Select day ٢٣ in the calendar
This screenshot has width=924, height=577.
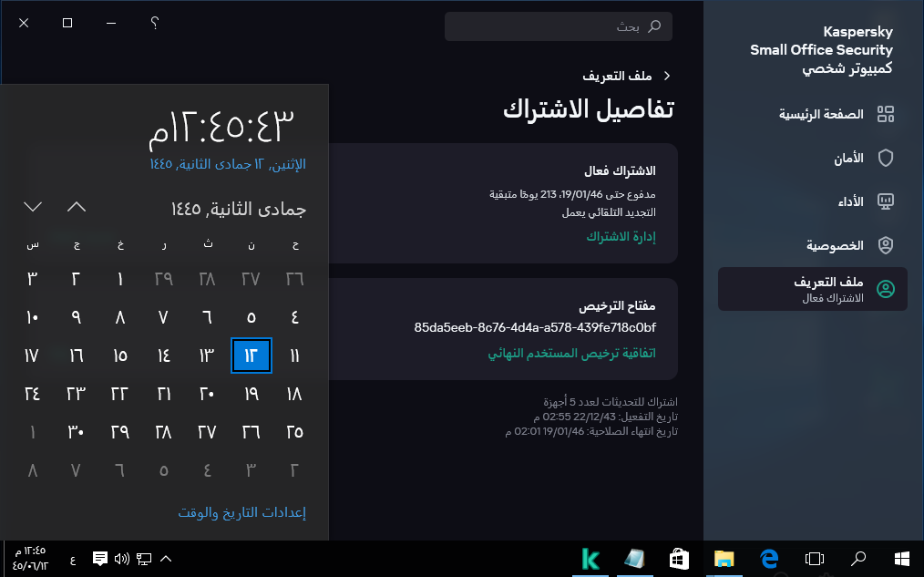(76, 394)
